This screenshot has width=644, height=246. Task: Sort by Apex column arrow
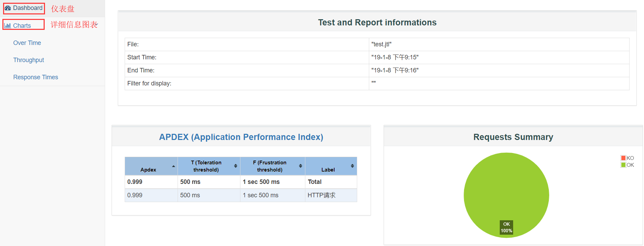tap(173, 166)
